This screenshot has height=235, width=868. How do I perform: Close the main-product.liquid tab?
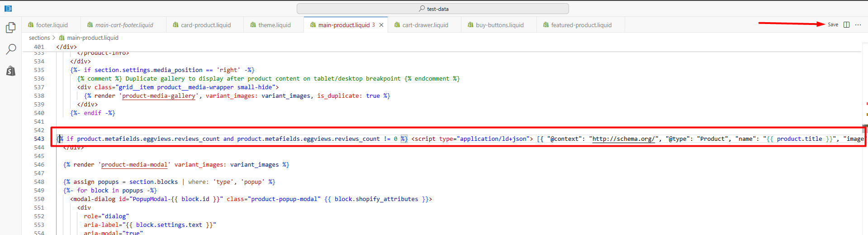coord(381,25)
